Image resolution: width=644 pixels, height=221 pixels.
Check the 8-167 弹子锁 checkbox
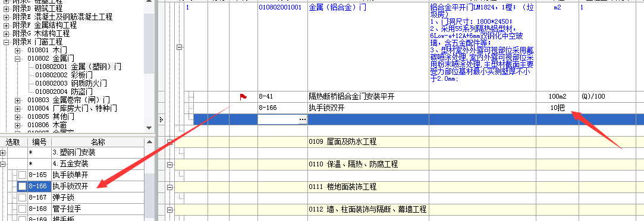pos(22,198)
